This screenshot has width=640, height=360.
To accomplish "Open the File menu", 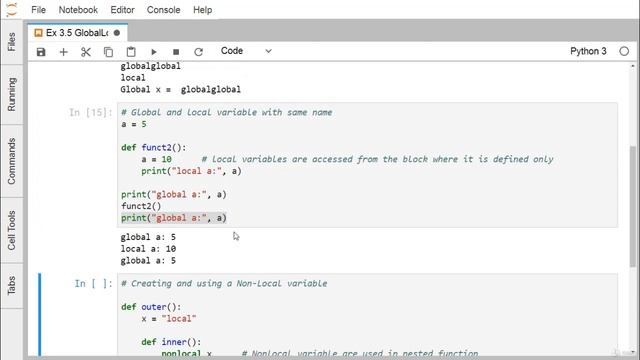I will pyautogui.click(x=38, y=10).
